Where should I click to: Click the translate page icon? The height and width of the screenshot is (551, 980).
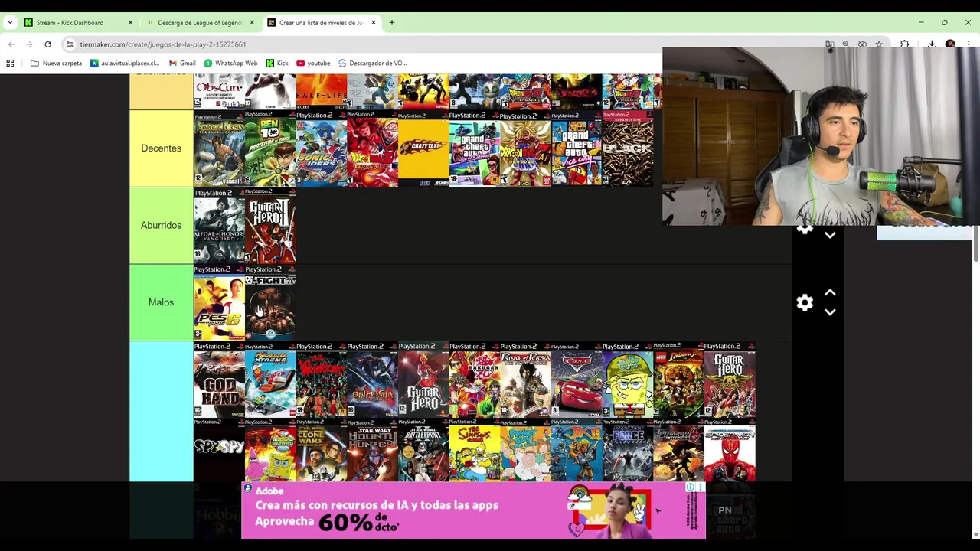pos(829,44)
